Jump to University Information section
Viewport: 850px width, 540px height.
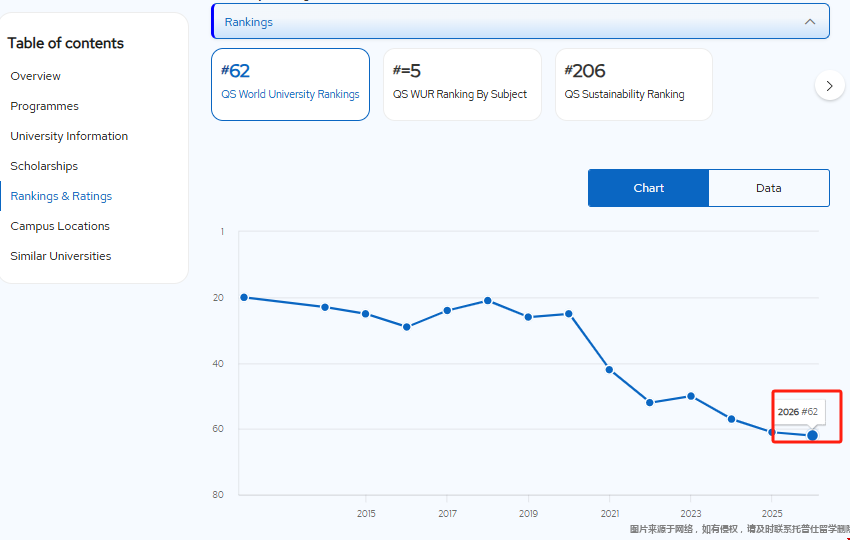[69, 136]
